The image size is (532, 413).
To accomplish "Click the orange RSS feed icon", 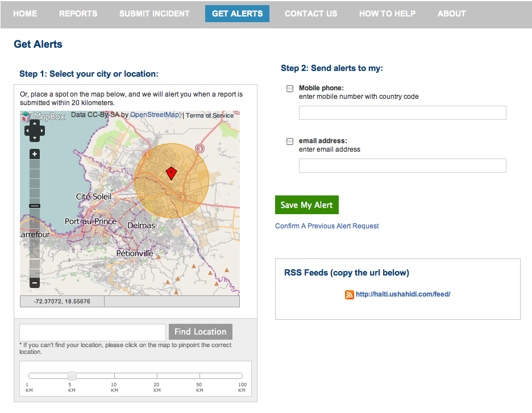I will (x=349, y=294).
